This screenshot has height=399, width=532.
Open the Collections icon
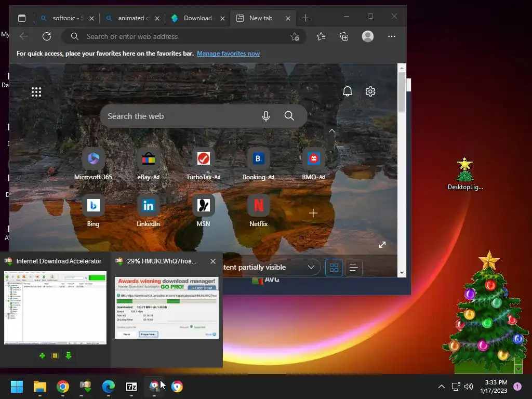tap(344, 36)
